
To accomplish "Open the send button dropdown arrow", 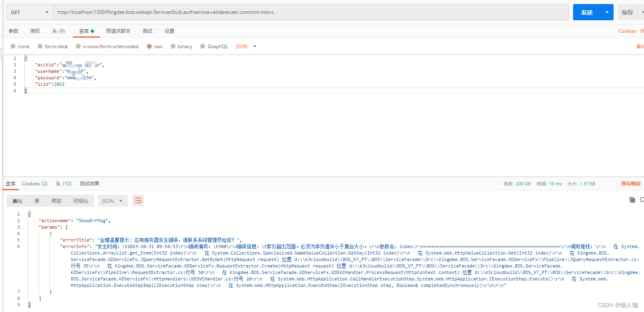I will coord(607,12).
